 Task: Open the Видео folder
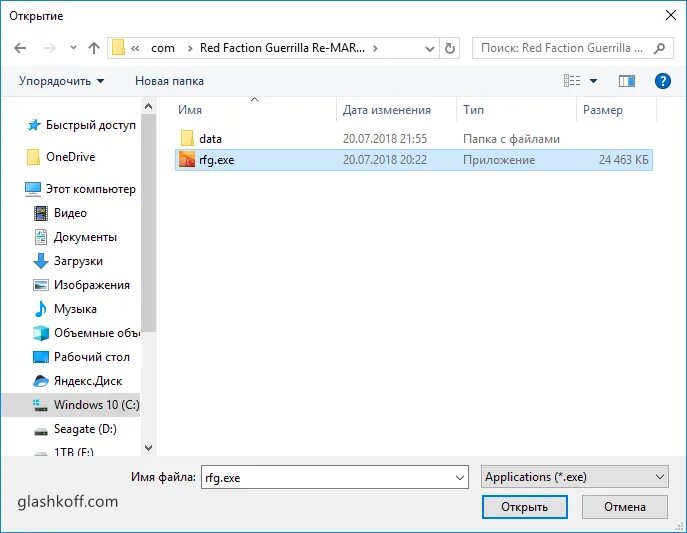pyautogui.click(x=60, y=213)
